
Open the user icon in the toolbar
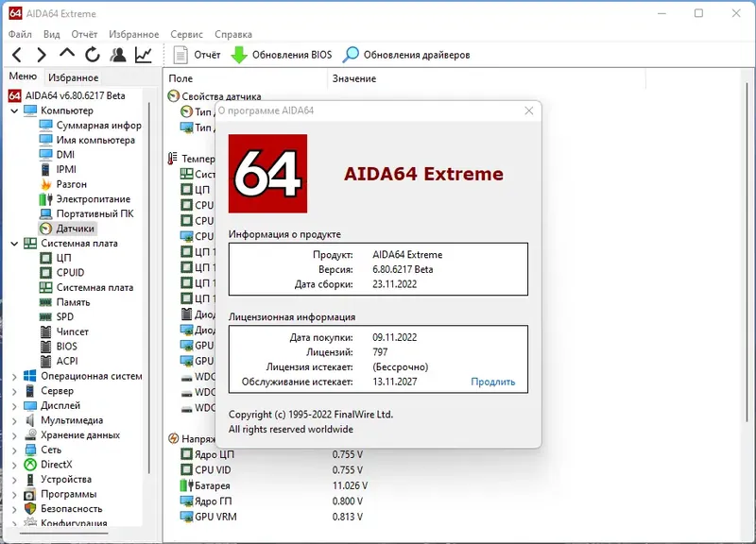(117, 55)
